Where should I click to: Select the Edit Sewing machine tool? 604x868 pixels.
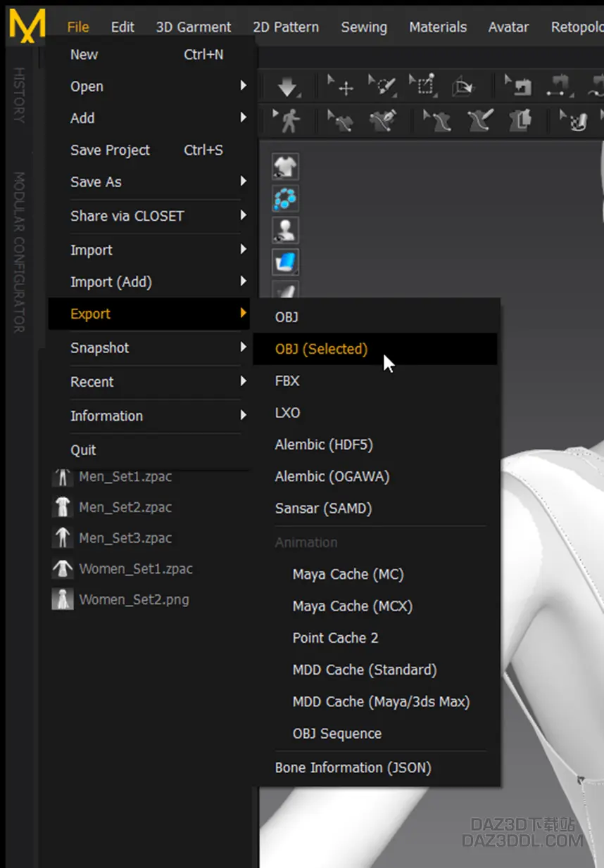(520, 87)
